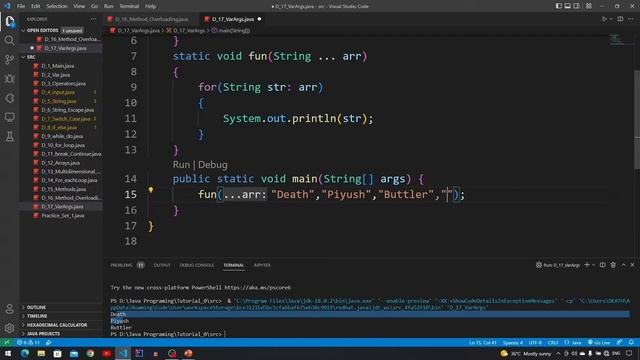Image resolution: width=640 pixels, height=360 pixels.
Task: Click Go Live in status bar
Action: click(599, 342)
